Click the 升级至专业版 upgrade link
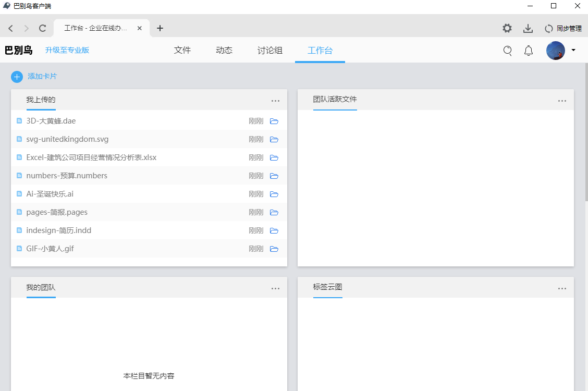Viewport: 588px width, 391px height. pos(67,51)
